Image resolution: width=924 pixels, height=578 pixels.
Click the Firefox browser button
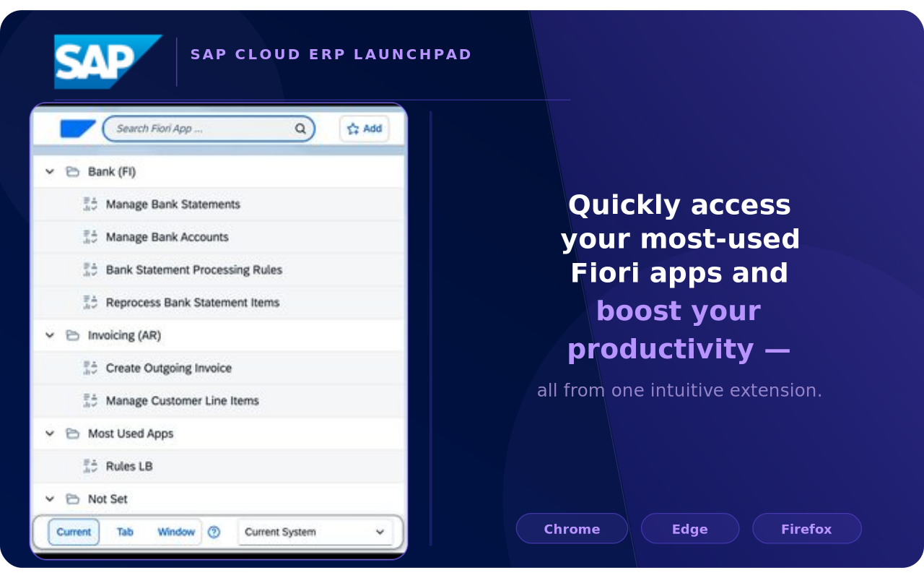click(x=807, y=528)
